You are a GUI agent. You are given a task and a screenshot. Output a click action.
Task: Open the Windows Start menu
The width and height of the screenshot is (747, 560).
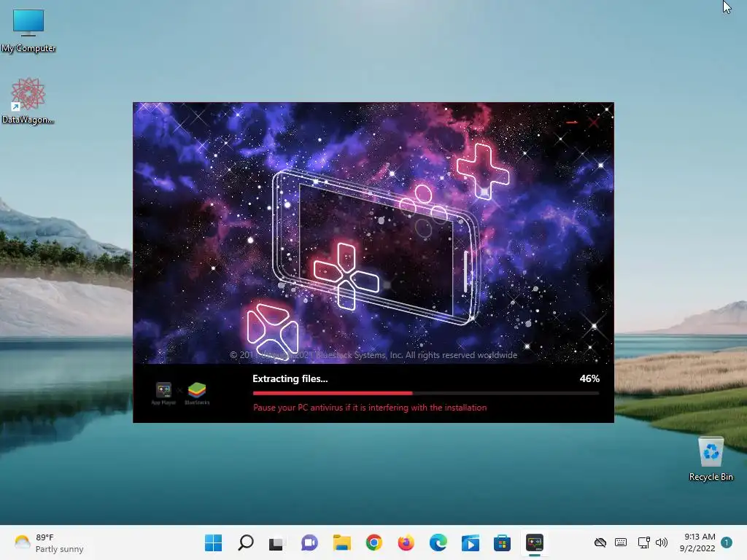point(214,542)
